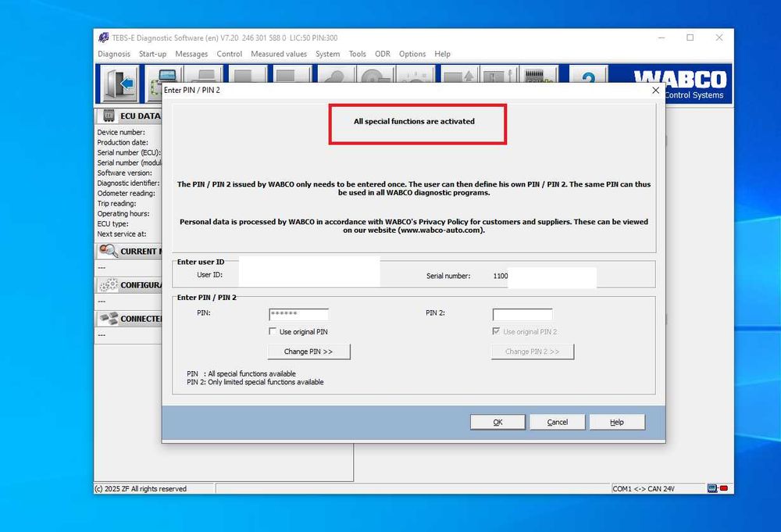
Task: Click the greyed Use original PIN 2 checkbox
Action: click(496, 331)
